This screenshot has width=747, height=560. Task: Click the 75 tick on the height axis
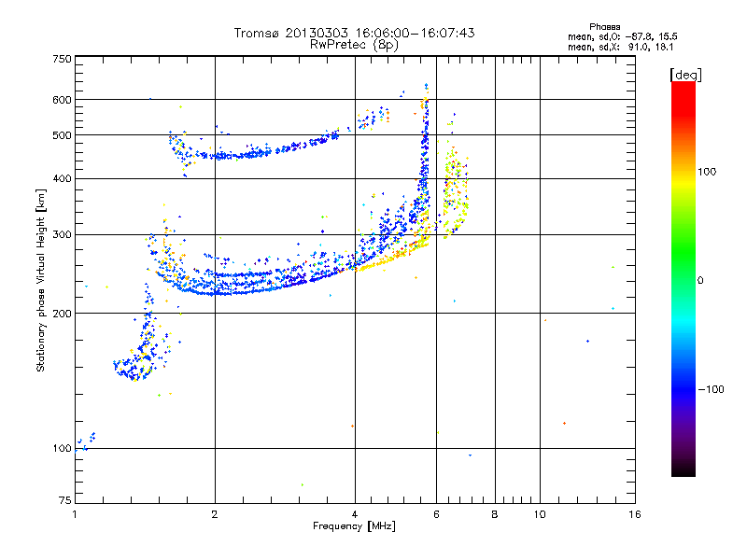(x=63, y=501)
